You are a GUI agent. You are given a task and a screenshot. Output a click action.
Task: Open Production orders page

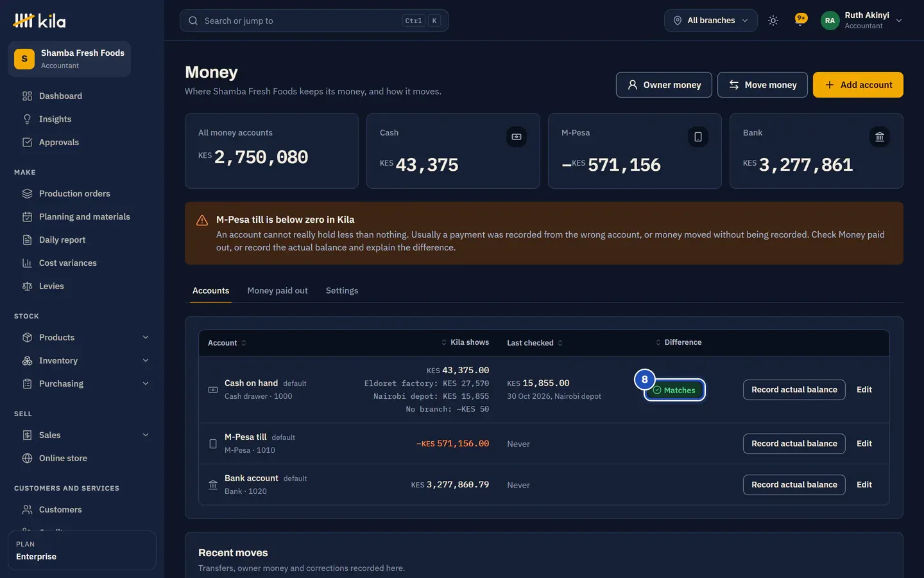tap(82, 193)
